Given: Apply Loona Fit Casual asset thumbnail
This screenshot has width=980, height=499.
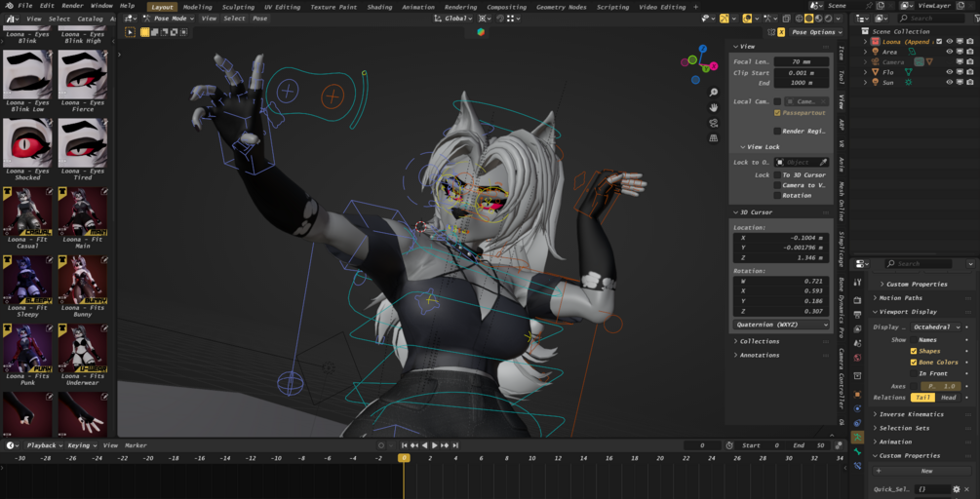Looking at the screenshot, I should click(x=27, y=211).
